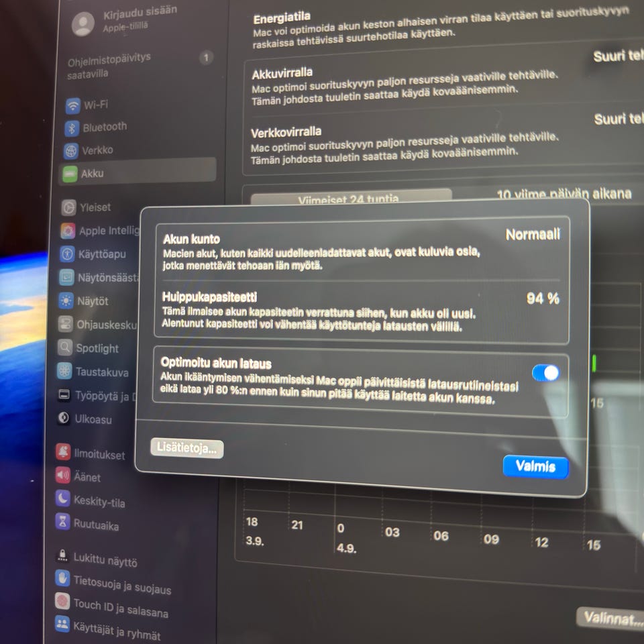Select Taustakuva wallpaper icon

pyautogui.click(x=64, y=371)
